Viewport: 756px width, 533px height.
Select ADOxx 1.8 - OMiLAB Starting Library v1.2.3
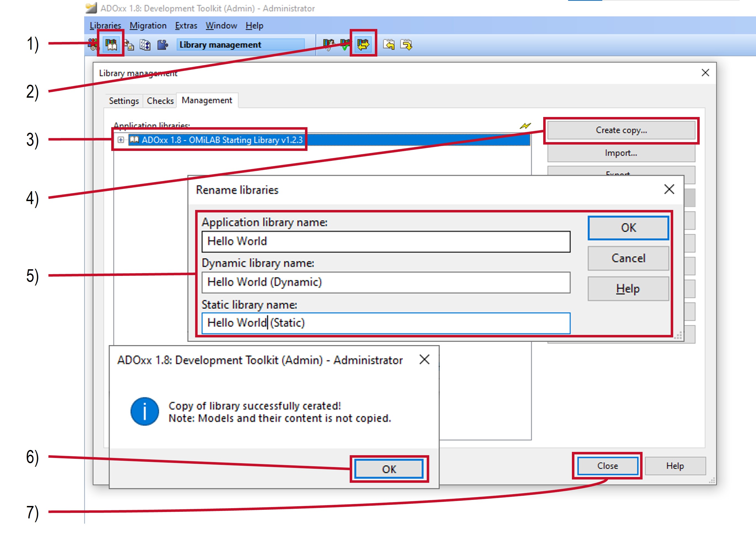pos(222,140)
